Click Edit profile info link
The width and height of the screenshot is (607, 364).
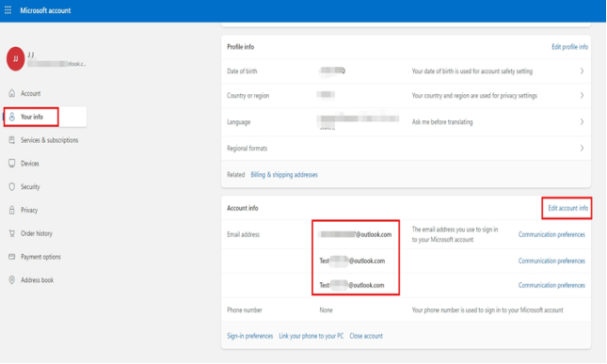point(569,47)
